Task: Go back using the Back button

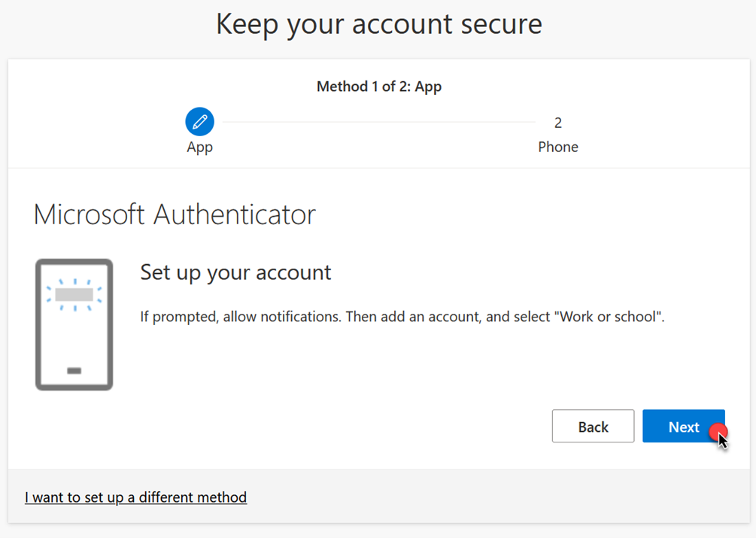Action: [593, 426]
